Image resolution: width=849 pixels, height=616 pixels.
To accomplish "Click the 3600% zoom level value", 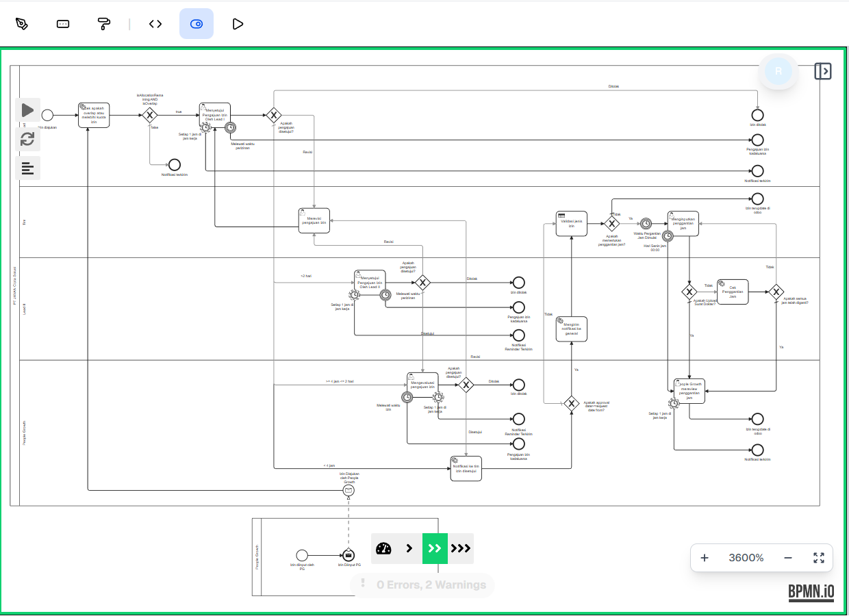I will pos(746,558).
